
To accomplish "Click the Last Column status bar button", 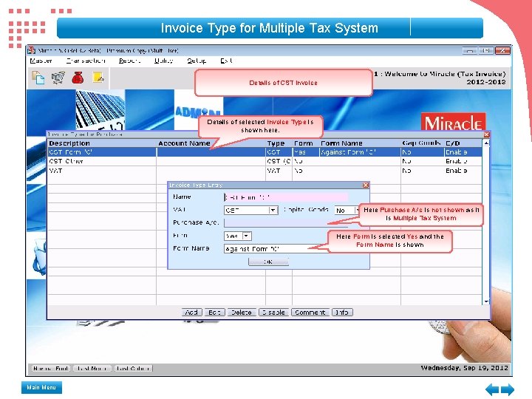I will (x=133, y=368).
